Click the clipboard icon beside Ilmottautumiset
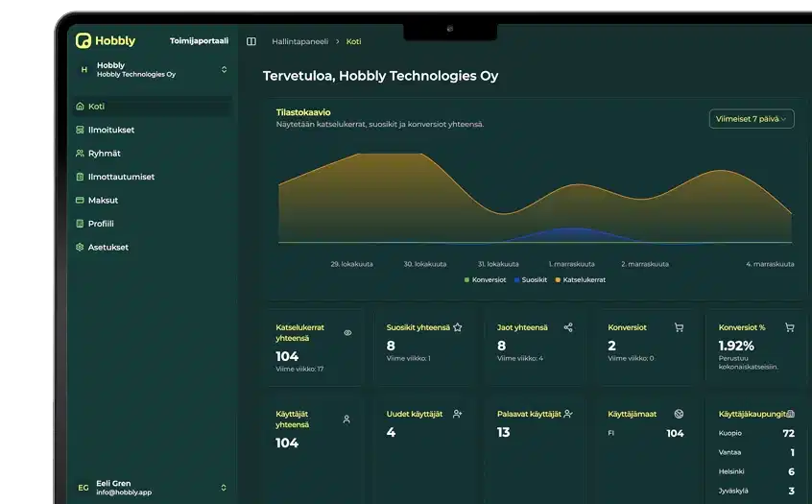The image size is (812, 504). pyautogui.click(x=80, y=177)
